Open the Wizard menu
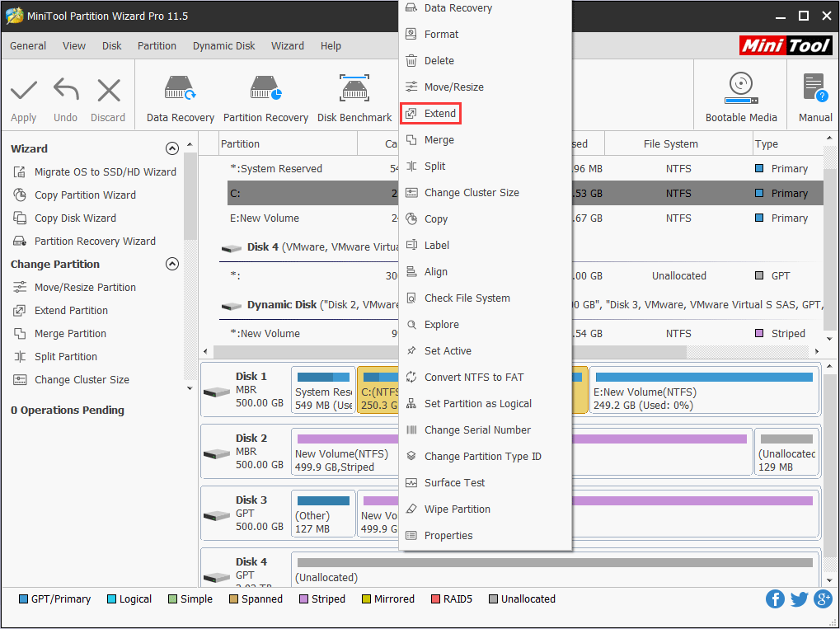This screenshot has height=629, width=840. click(288, 46)
